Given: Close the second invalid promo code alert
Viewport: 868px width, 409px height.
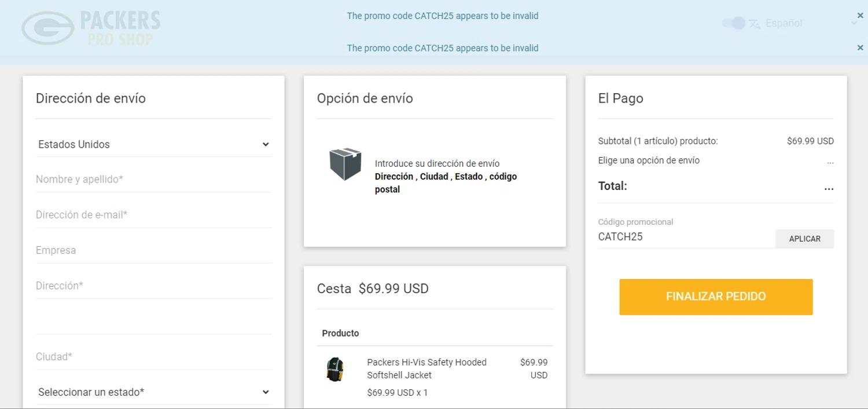Looking at the screenshot, I should [x=860, y=48].
